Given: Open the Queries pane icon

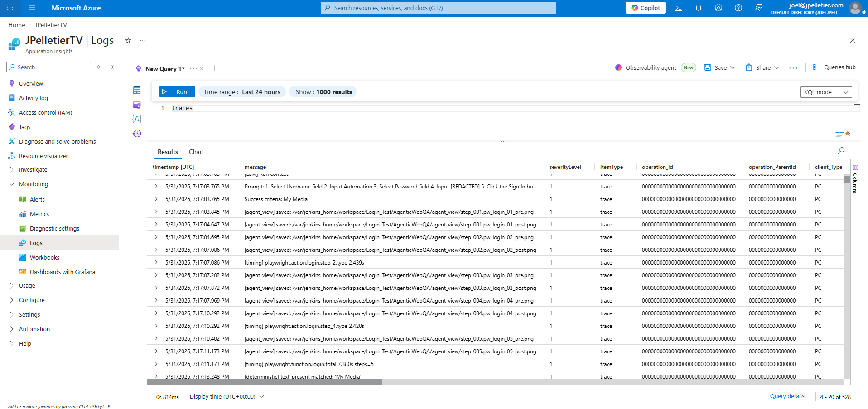Looking at the screenshot, I should click(x=137, y=105).
